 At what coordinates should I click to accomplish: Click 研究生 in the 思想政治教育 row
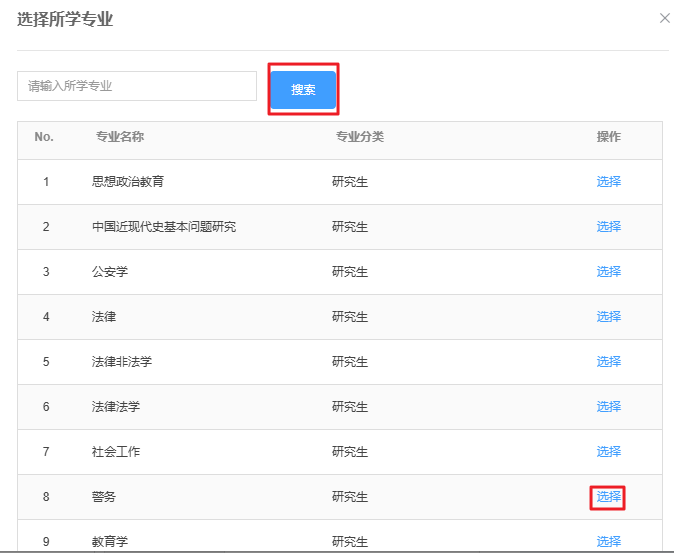(x=350, y=182)
